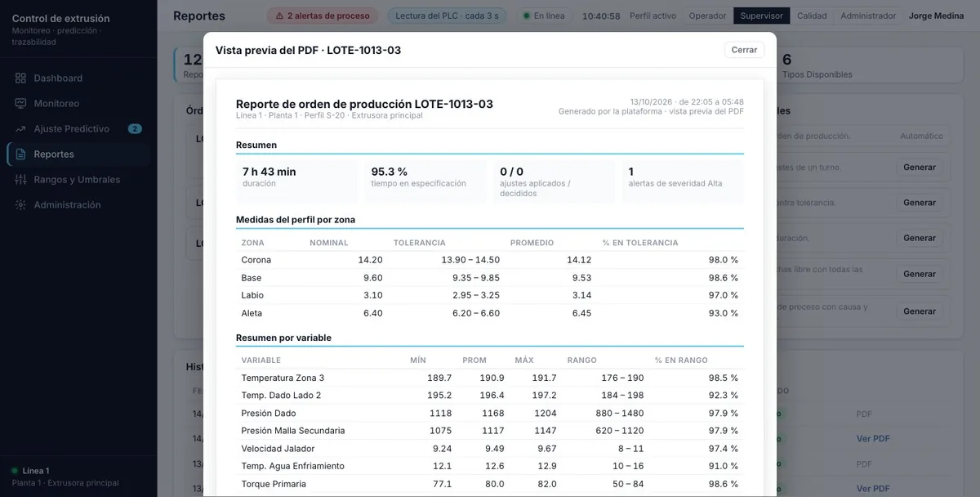The image size is (980, 497).
Task: Click the alertas de severidad Alta card
Action: click(683, 181)
